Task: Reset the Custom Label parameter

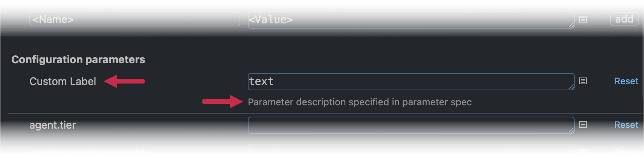Action: (x=626, y=81)
